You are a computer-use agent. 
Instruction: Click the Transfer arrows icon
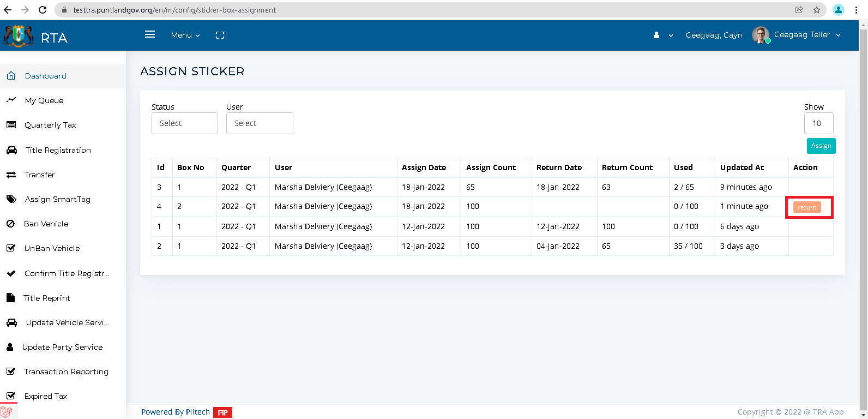pyautogui.click(x=11, y=175)
